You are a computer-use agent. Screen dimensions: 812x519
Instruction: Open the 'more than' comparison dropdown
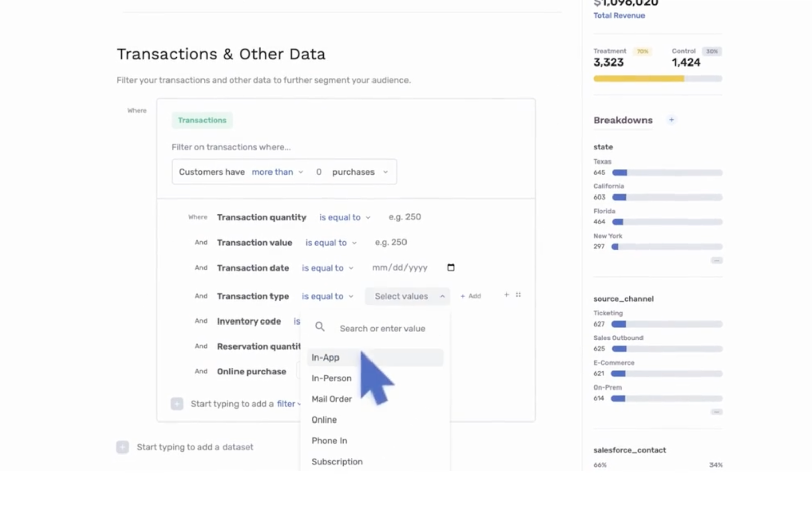277,172
